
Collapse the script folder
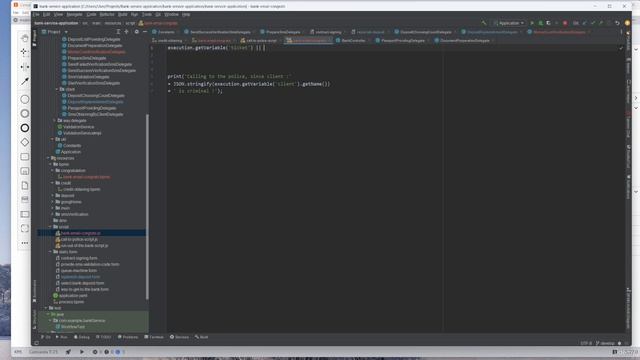(x=51, y=227)
